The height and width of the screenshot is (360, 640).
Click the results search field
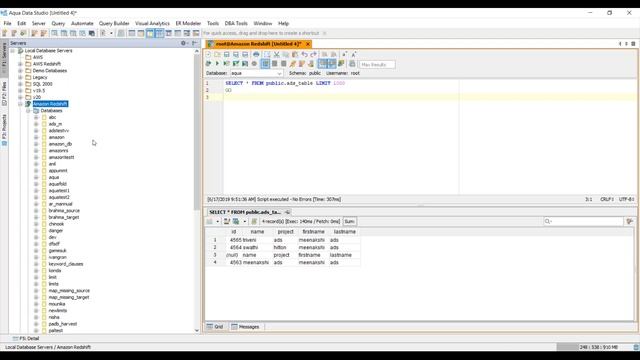pyautogui.click(x=584, y=221)
